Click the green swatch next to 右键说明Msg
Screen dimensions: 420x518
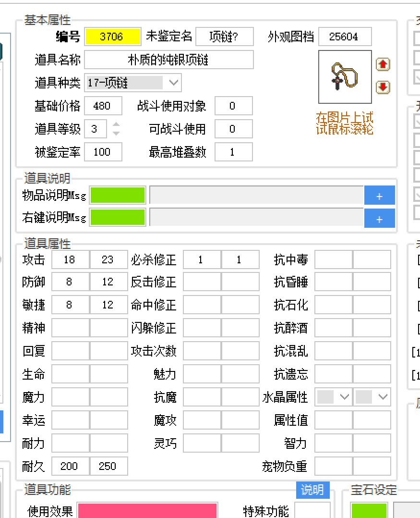pyautogui.click(x=118, y=217)
